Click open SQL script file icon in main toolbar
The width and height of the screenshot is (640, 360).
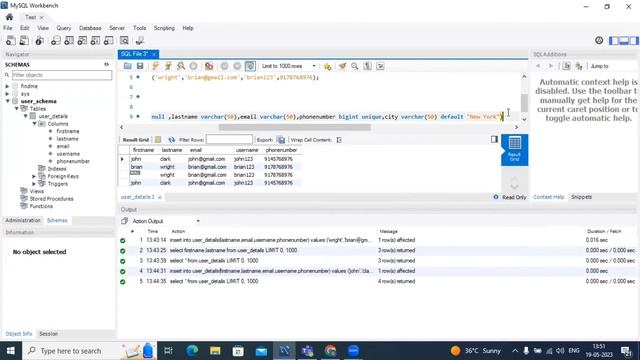(24, 40)
